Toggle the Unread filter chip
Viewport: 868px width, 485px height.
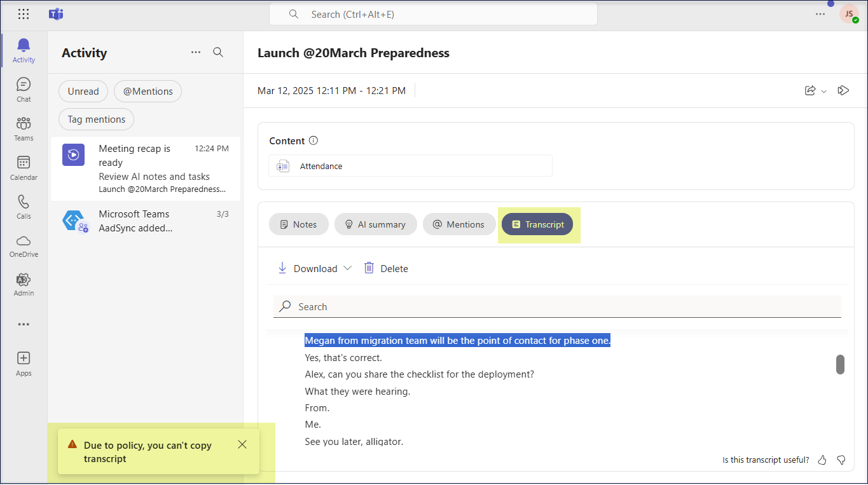(x=83, y=92)
